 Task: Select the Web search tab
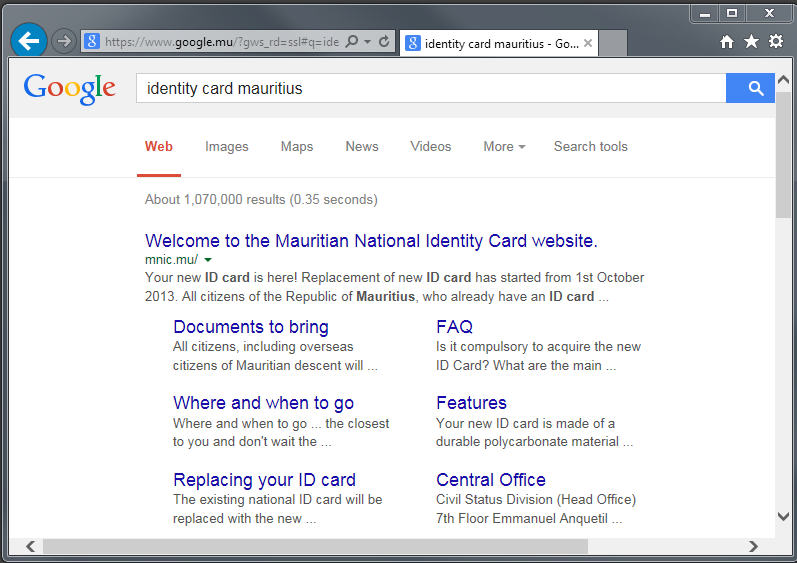pyautogui.click(x=159, y=146)
